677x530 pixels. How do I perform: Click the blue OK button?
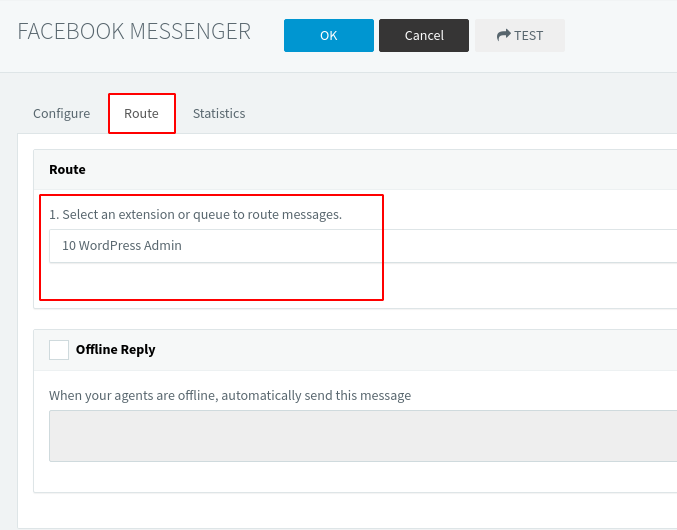click(329, 35)
